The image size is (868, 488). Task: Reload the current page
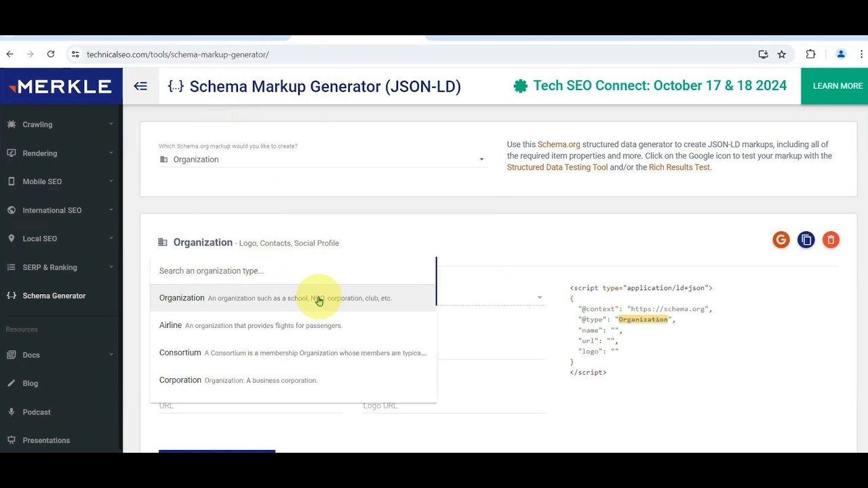coord(50,54)
